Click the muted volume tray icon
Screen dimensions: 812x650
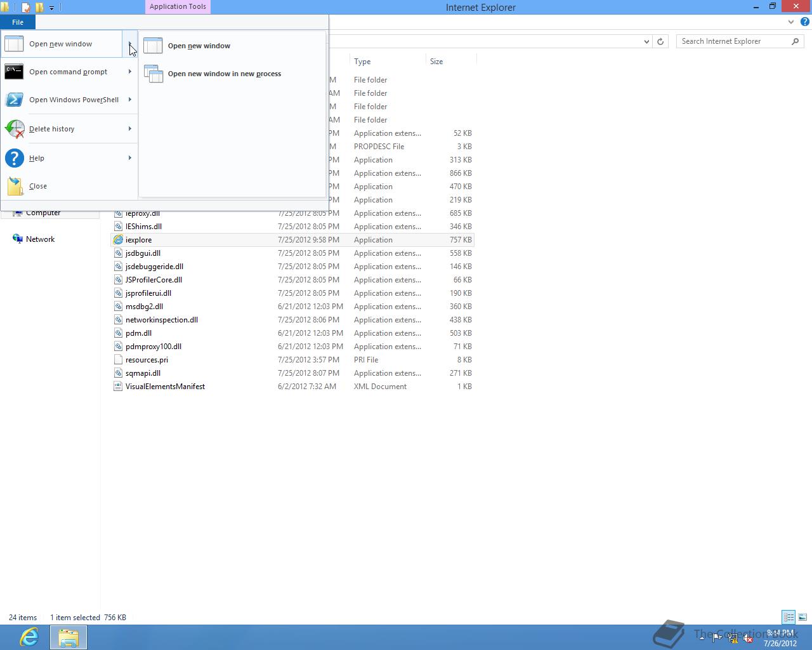point(748,639)
